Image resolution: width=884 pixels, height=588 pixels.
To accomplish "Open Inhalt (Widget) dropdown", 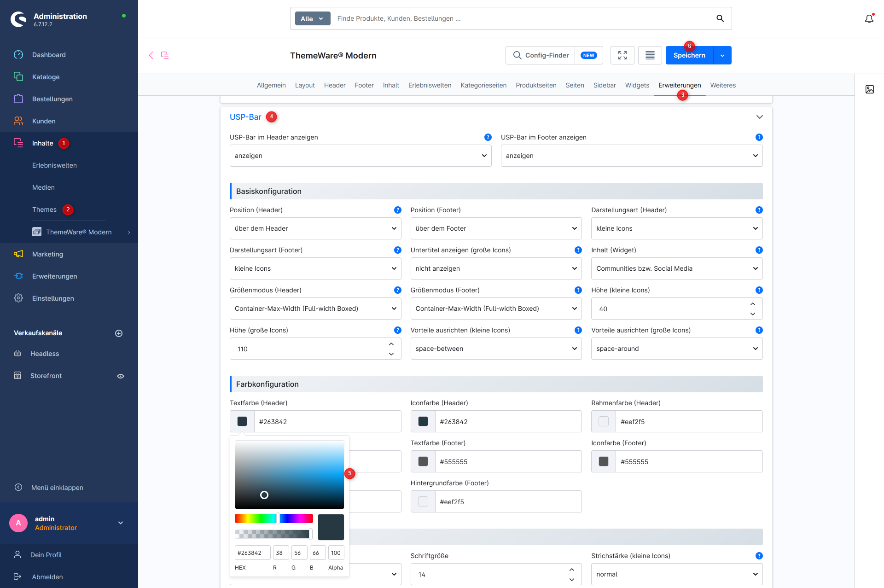I will pos(677,268).
